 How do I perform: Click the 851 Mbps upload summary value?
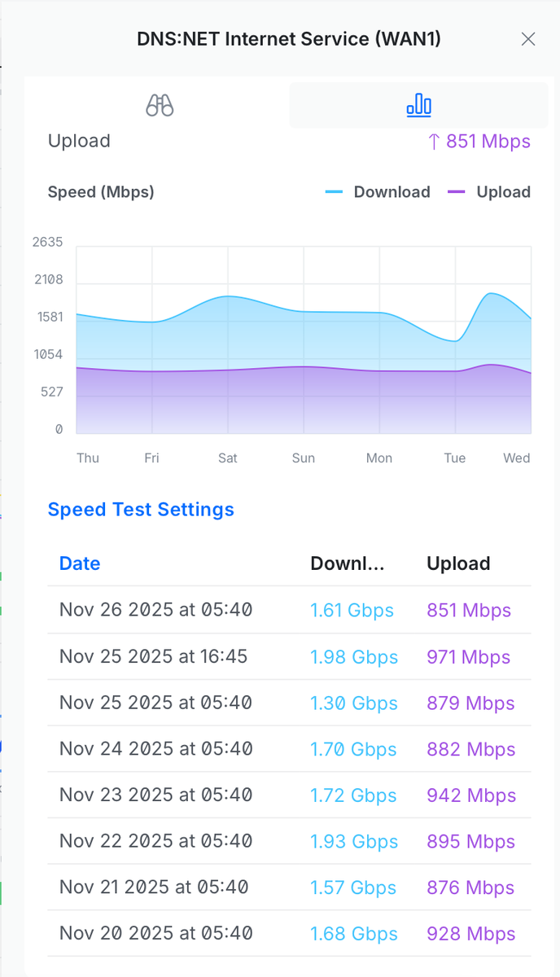tap(479, 142)
